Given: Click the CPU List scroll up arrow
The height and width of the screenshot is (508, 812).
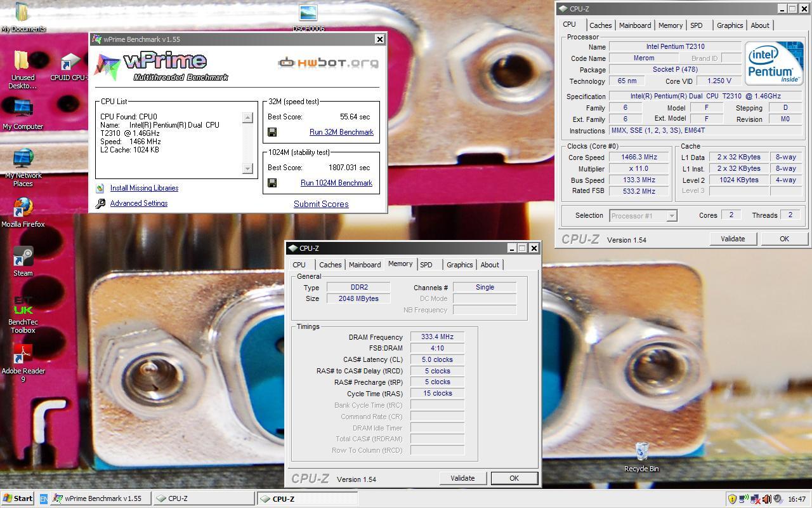Looking at the screenshot, I should tap(248, 117).
